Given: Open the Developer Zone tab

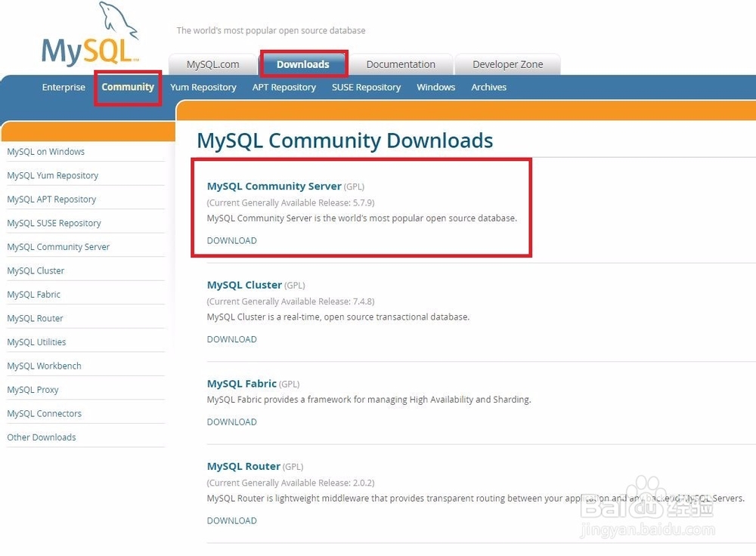Looking at the screenshot, I should coord(508,64).
